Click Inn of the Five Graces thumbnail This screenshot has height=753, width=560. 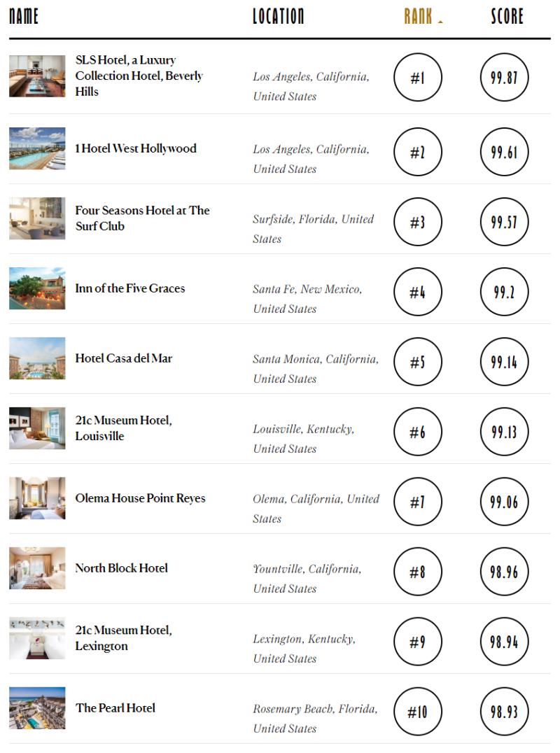[37, 288]
